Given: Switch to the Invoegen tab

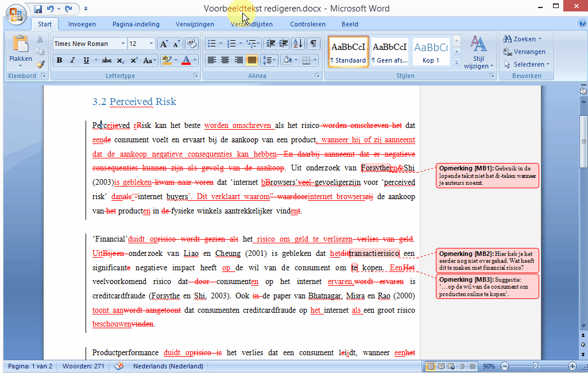Looking at the screenshot, I should pos(82,24).
